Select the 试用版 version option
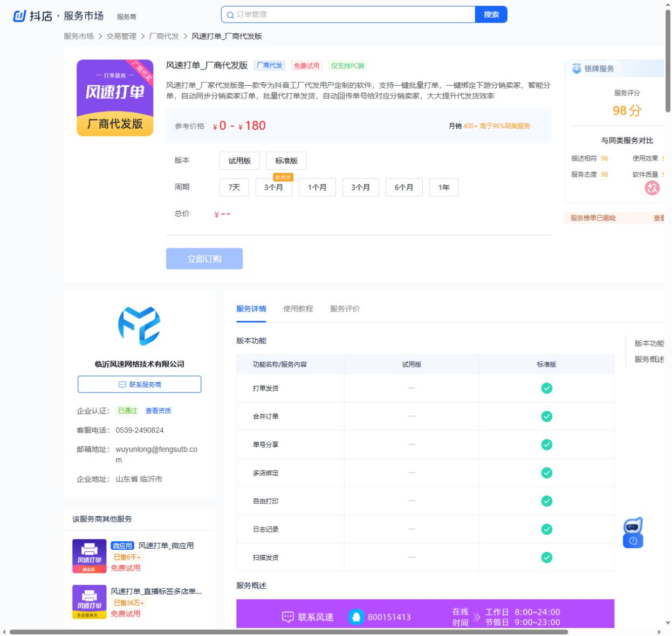 [239, 161]
